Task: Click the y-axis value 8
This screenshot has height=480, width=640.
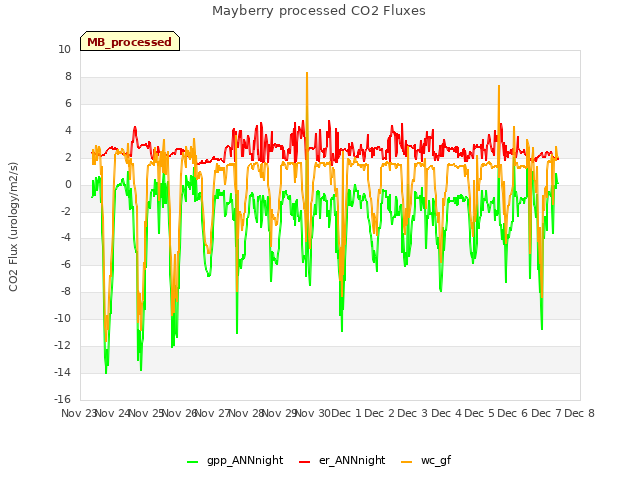Action: (x=68, y=76)
